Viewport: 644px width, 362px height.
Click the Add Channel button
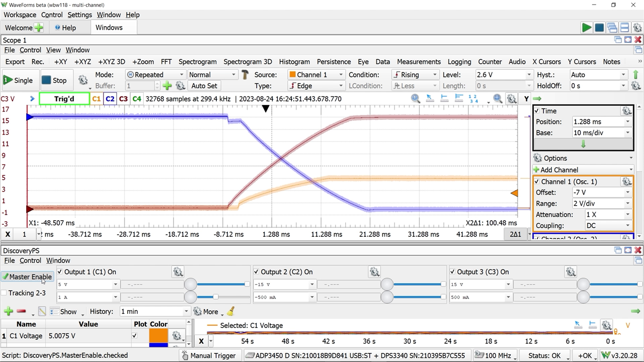(x=583, y=170)
